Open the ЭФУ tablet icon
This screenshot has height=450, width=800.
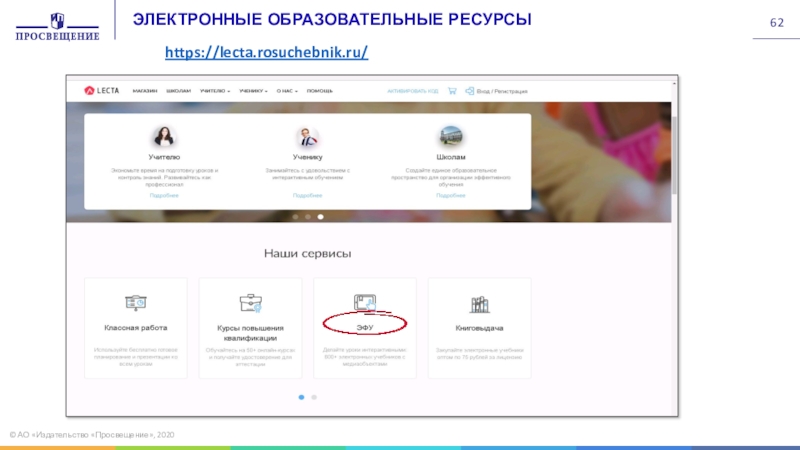[x=365, y=302]
